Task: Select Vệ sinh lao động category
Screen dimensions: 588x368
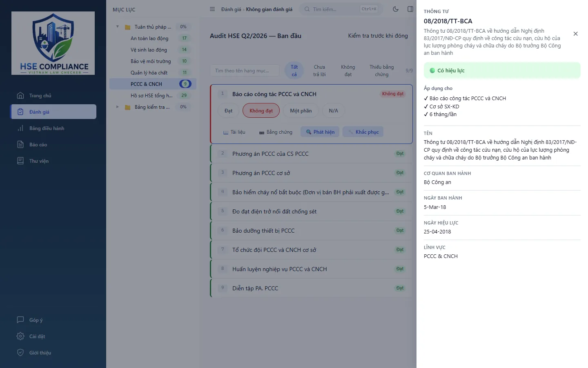Action: coord(153,49)
